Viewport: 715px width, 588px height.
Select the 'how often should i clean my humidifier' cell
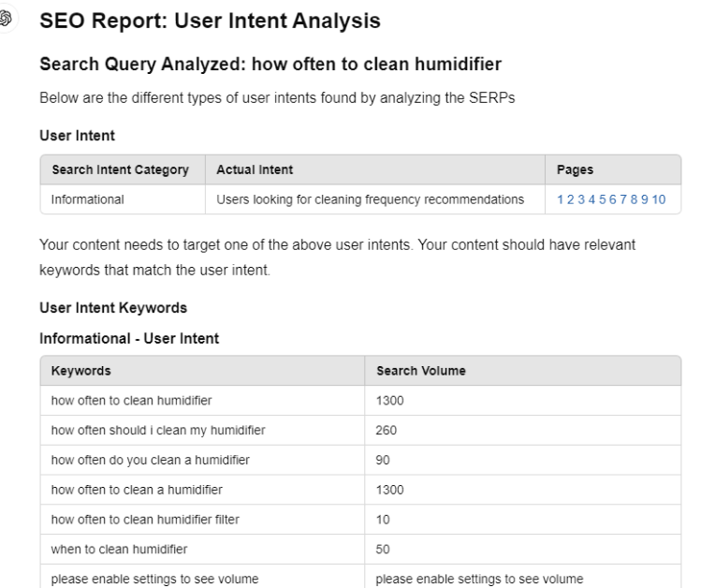click(202, 430)
